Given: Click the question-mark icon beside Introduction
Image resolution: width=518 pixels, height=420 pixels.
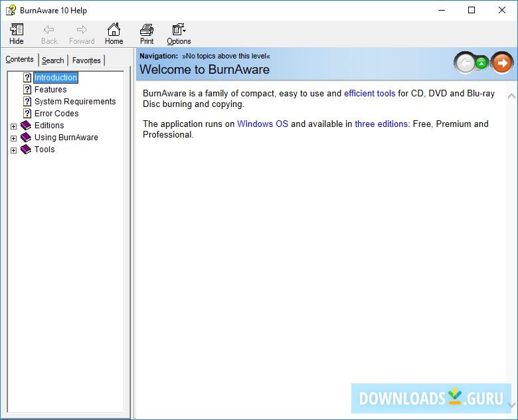Looking at the screenshot, I should (27, 78).
